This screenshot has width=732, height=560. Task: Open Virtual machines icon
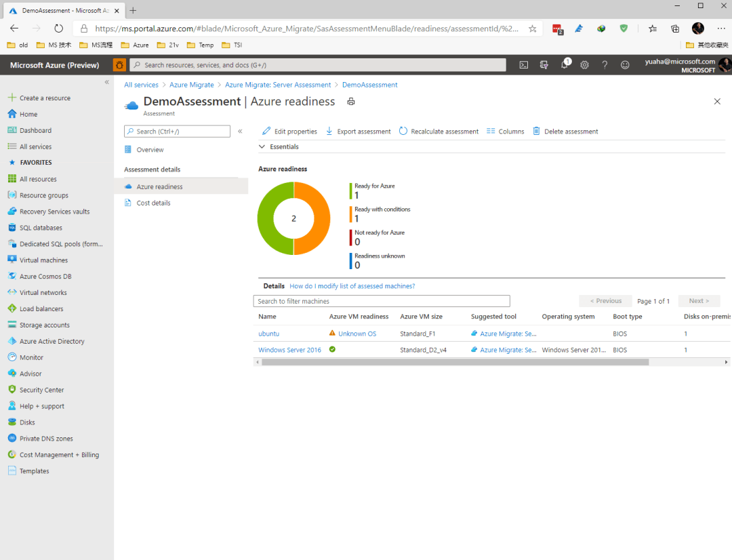12,260
